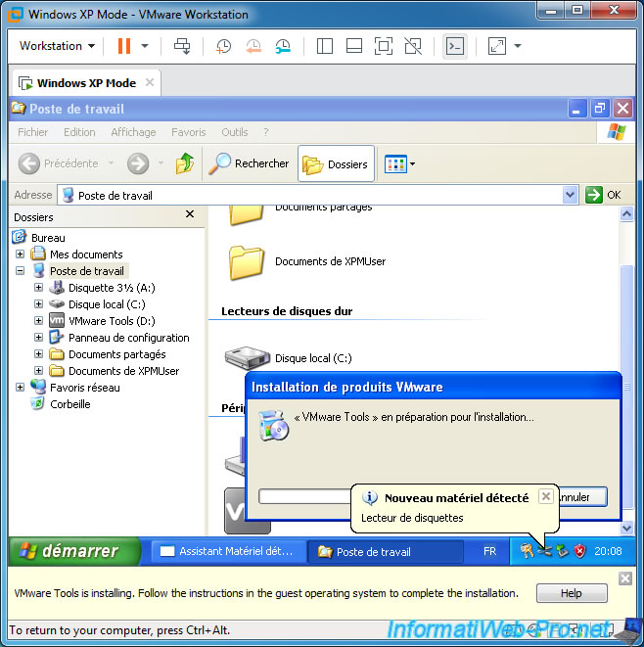Click the safely remove hardware tray icon

coord(563,551)
